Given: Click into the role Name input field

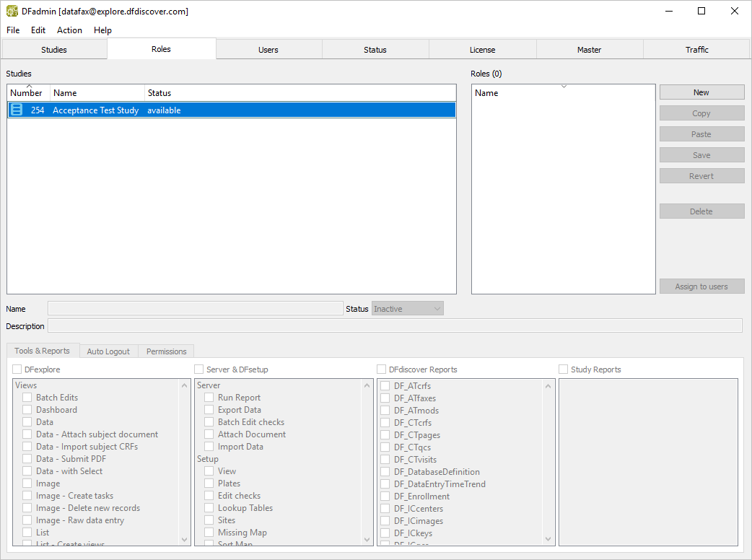Looking at the screenshot, I should point(195,309).
